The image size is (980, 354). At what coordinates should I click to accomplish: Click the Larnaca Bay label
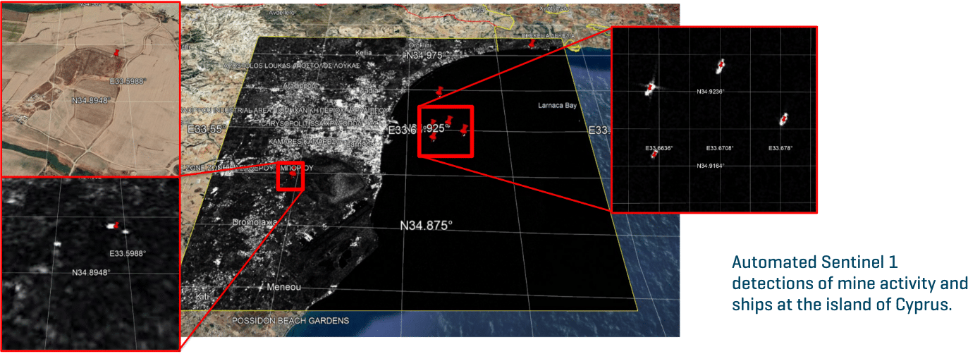point(557,106)
